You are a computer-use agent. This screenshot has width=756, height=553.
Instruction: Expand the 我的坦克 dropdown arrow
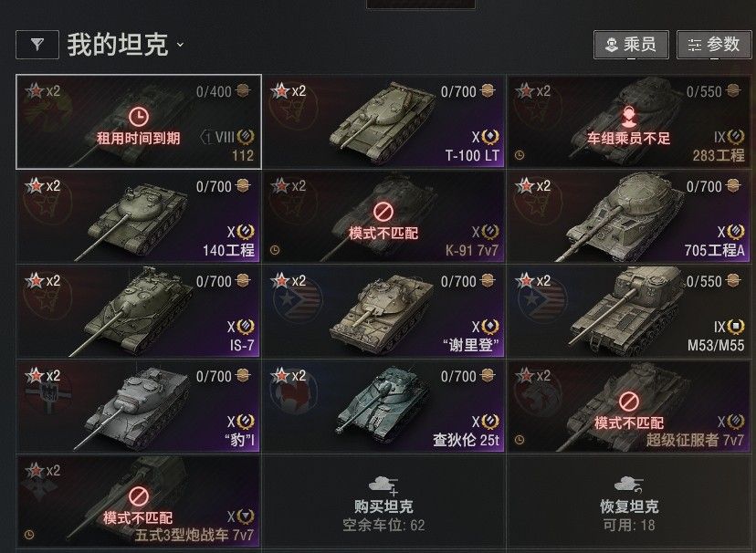180,45
